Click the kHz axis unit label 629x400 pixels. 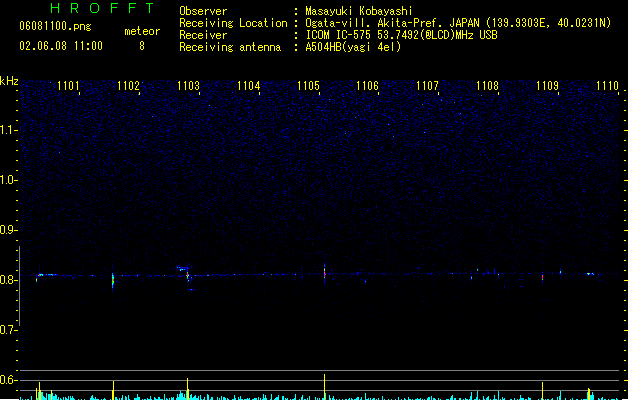click(x=9, y=81)
